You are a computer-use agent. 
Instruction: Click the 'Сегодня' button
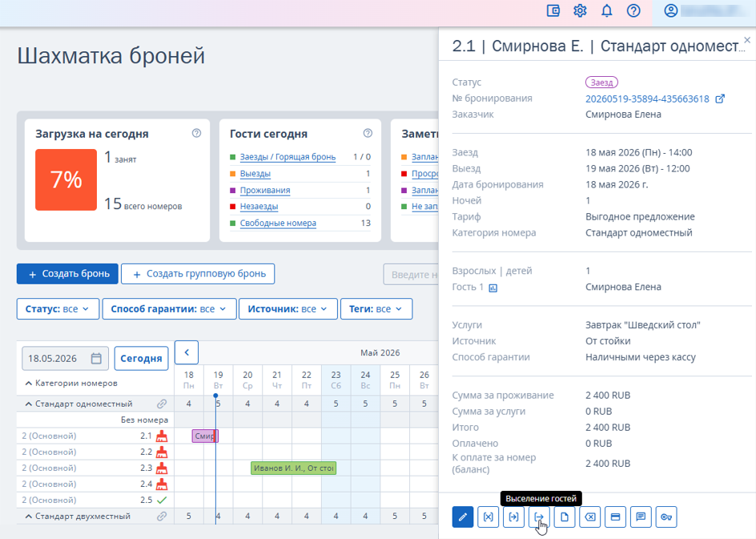pyautogui.click(x=141, y=358)
